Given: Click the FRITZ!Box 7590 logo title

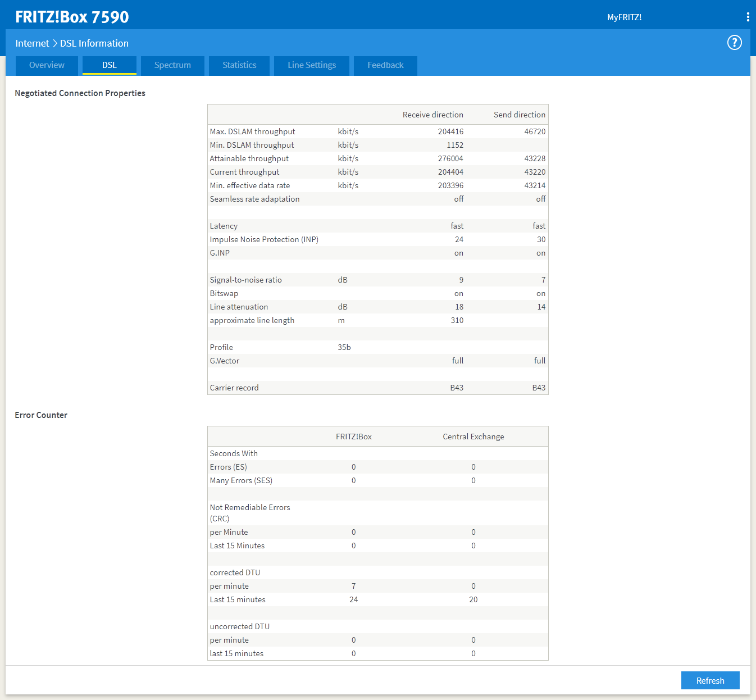Looking at the screenshot, I should point(72,17).
